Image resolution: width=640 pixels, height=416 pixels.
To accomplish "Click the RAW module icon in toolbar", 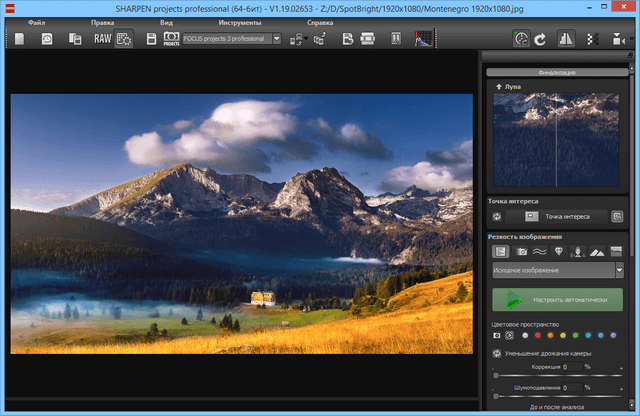I will tap(101, 39).
